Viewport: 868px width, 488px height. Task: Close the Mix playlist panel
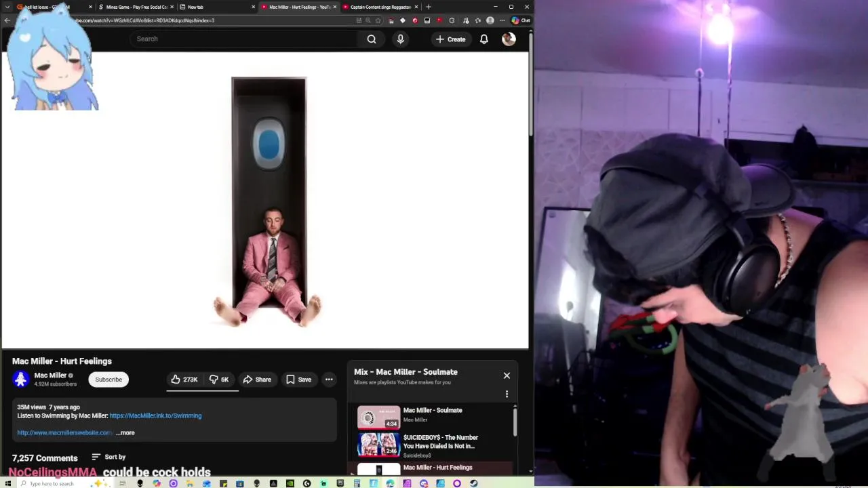(x=507, y=375)
